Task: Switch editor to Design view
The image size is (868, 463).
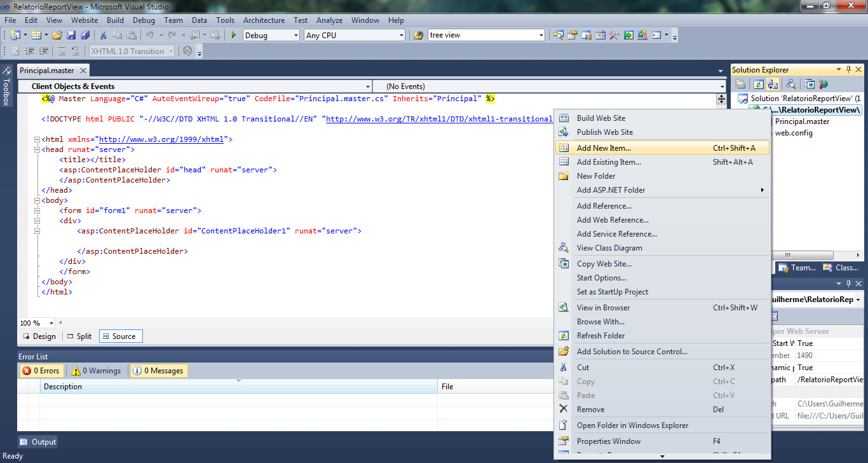Action: click(39, 336)
